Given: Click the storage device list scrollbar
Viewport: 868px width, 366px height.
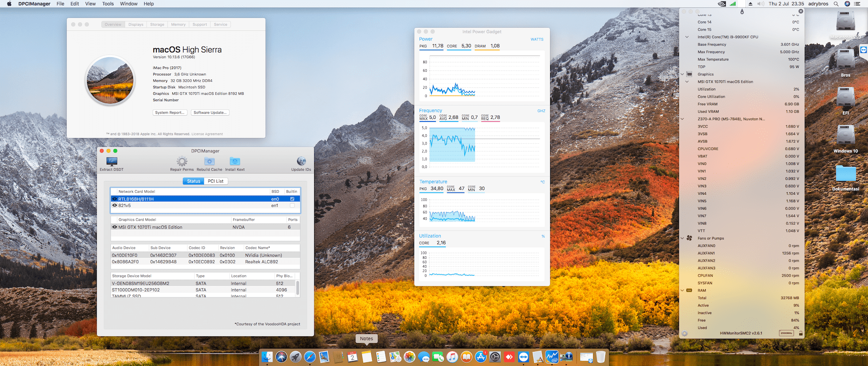Looking at the screenshot, I should (297, 288).
